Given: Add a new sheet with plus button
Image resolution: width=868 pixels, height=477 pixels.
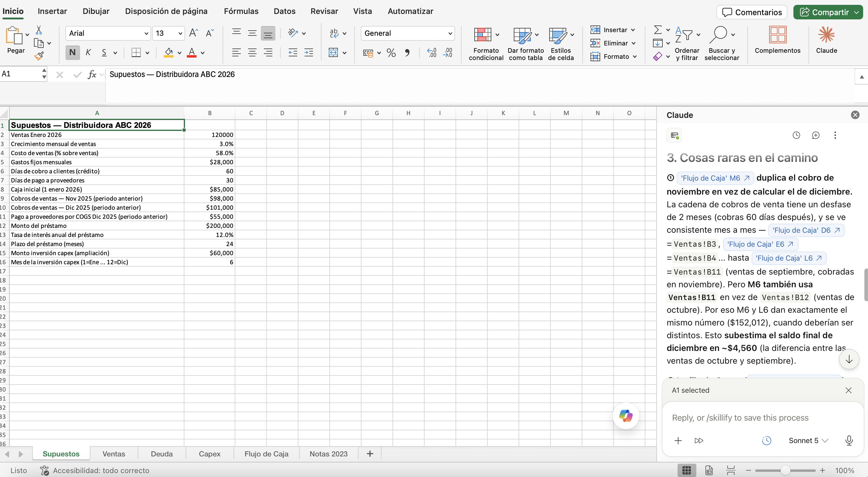Looking at the screenshot, I should click(370, 454).
